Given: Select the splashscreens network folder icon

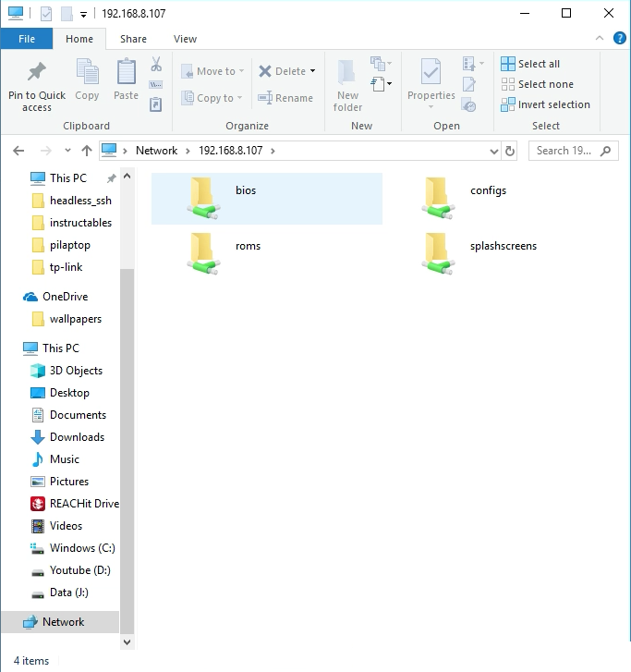Looking at the screenshot, I should coord(438,253).
